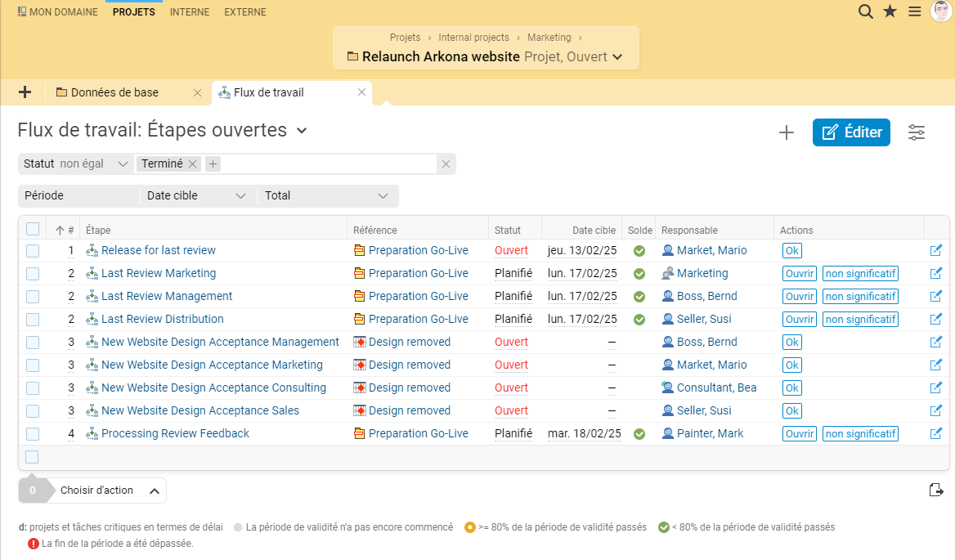
Task: Open the Externe menu
Action: [x=244, y=11]
